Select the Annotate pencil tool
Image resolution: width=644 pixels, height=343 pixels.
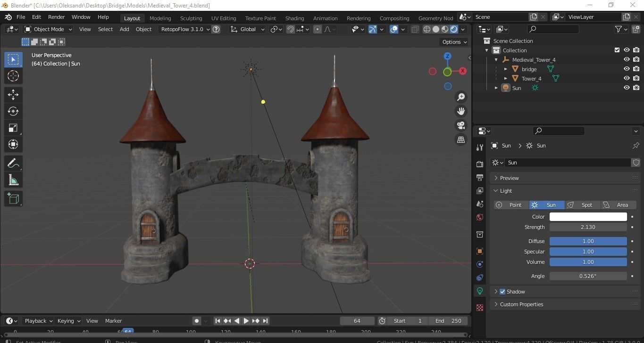(x=13, y=163)
